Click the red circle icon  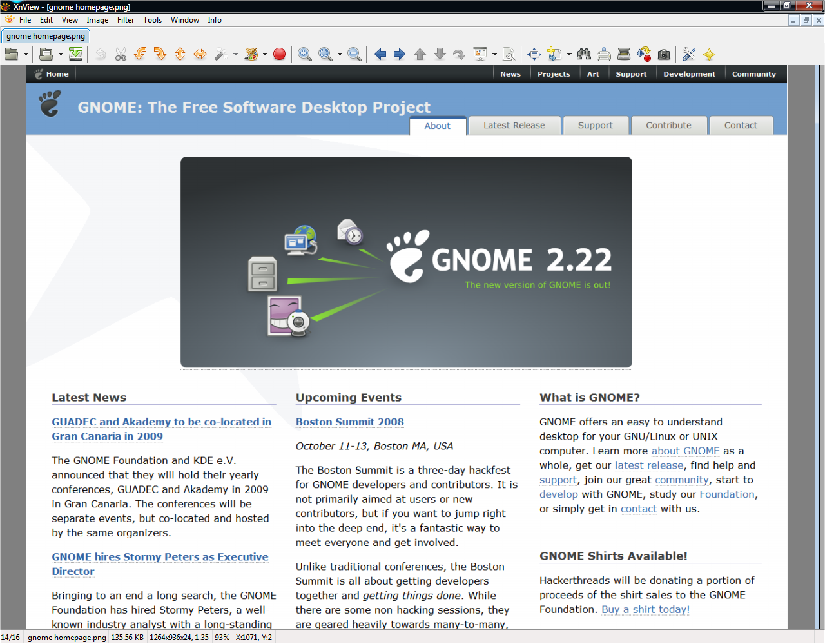pos(279,54)
